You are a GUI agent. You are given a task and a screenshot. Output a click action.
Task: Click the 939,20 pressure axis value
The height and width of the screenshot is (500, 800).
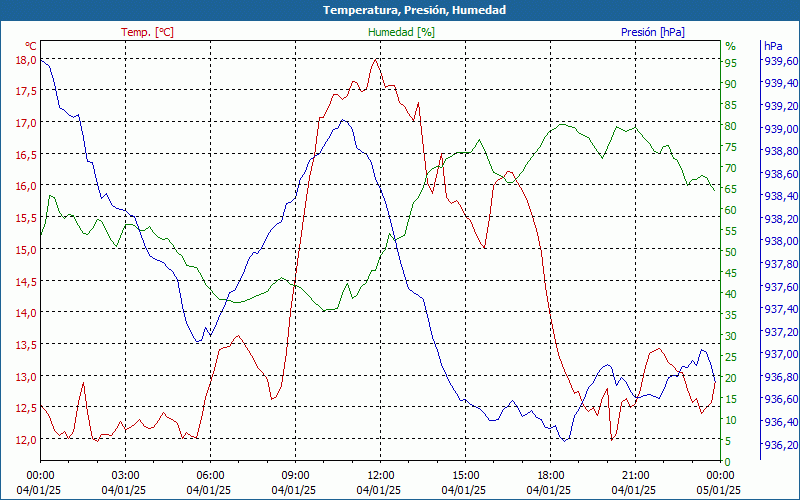pos(781,106)
